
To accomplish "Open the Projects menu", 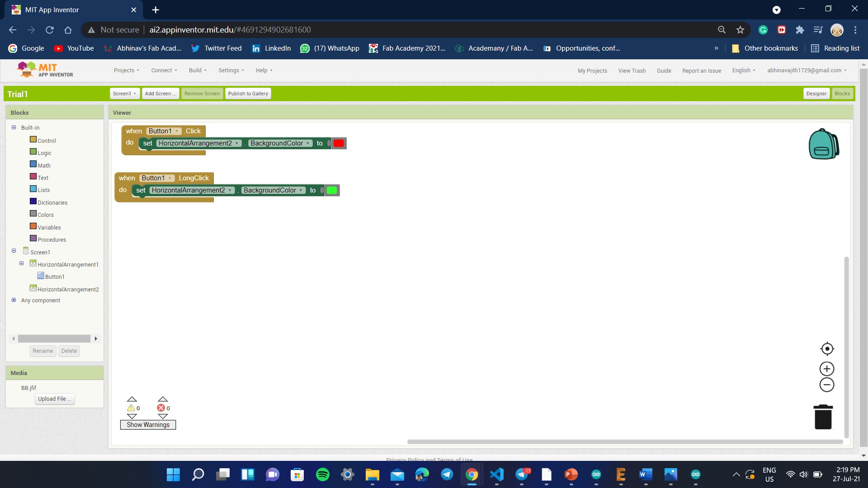I will tap(126, 70).
